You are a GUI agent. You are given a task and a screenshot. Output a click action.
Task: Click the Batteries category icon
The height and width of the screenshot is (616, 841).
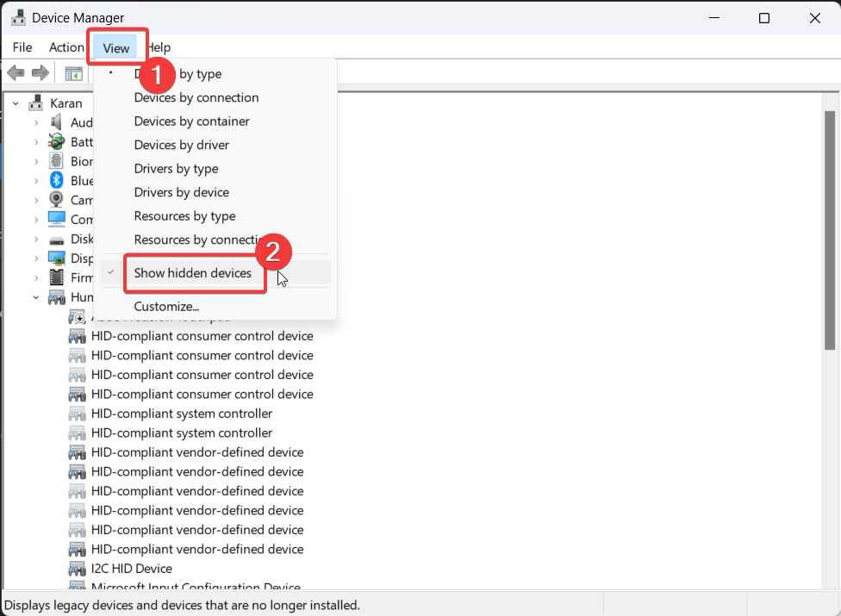57,141
